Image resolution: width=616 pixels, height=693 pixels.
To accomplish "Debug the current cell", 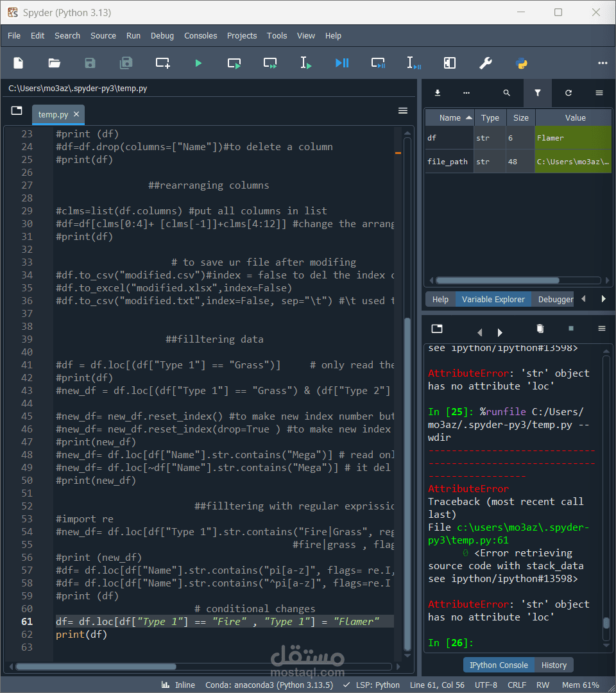I will (378, 63).
